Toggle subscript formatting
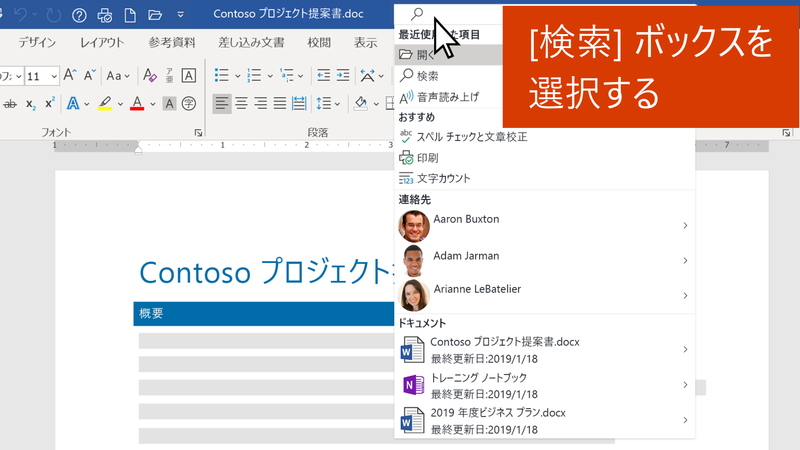The width and height of the screenshot is (800, 450). tap(31, 104)
